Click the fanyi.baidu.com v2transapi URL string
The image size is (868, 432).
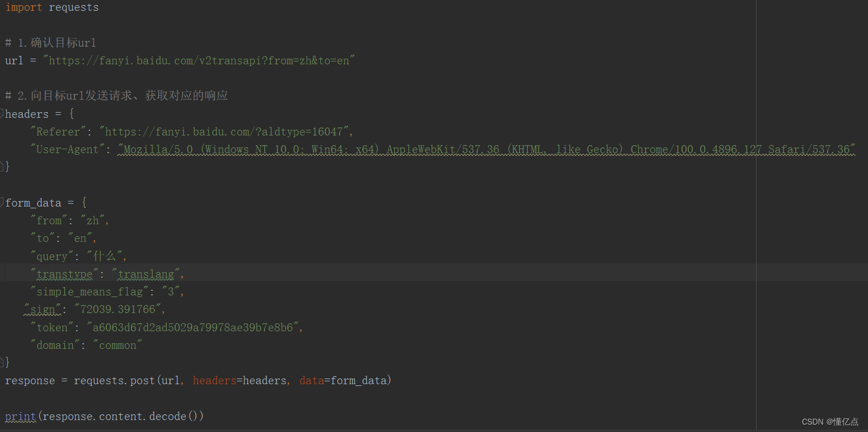[x=199, y=60]
